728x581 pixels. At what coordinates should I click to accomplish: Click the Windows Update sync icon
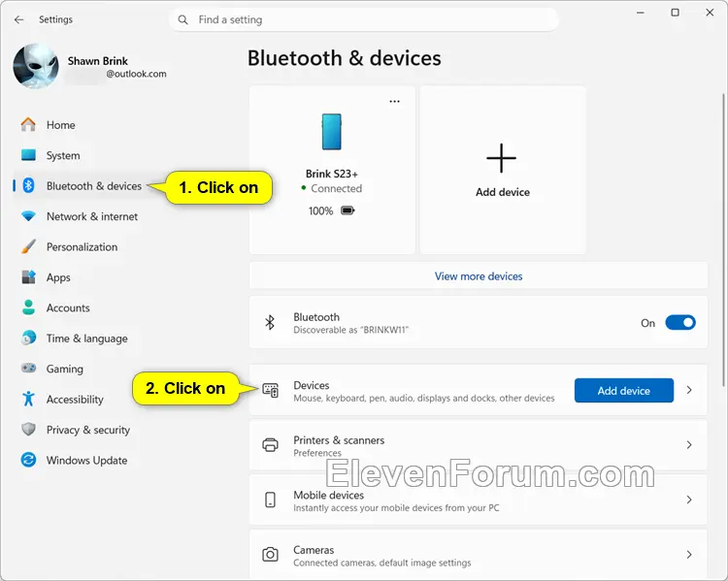point(28,460)
